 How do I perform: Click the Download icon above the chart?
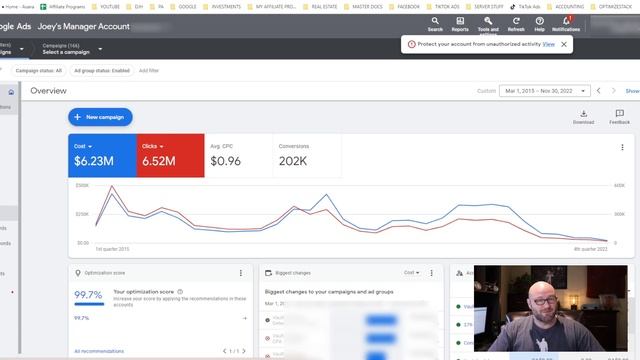coord(584,117)
